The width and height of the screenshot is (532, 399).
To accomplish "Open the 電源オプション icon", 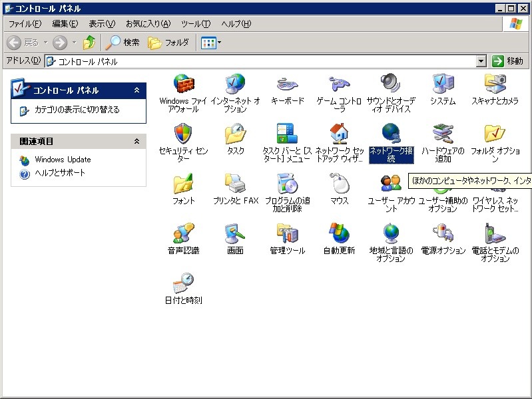I will (x=443, y=233).
